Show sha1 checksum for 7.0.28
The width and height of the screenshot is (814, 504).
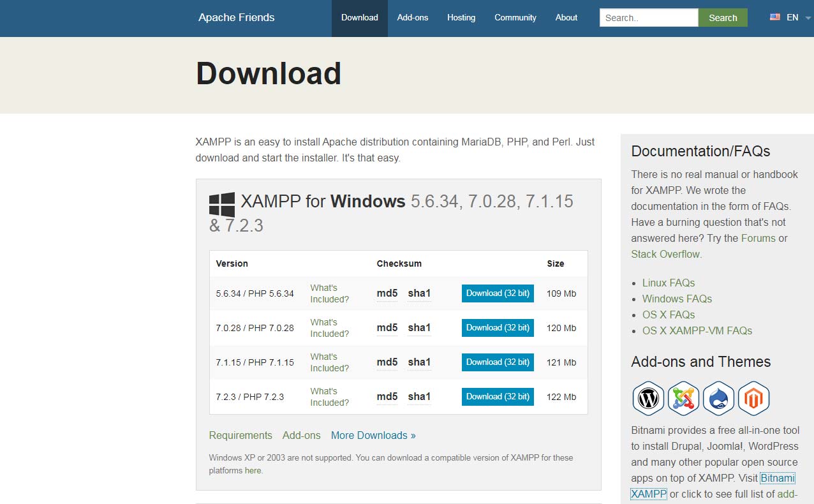419,328
